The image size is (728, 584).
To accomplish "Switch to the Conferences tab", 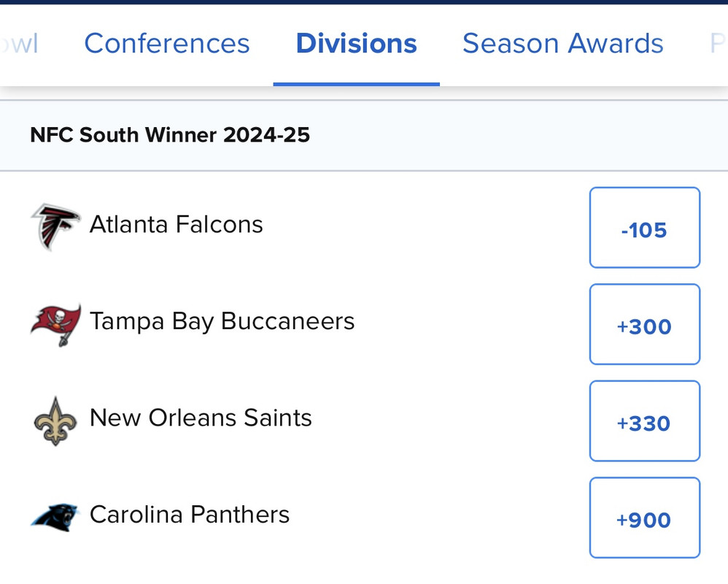I will (167, 44).
